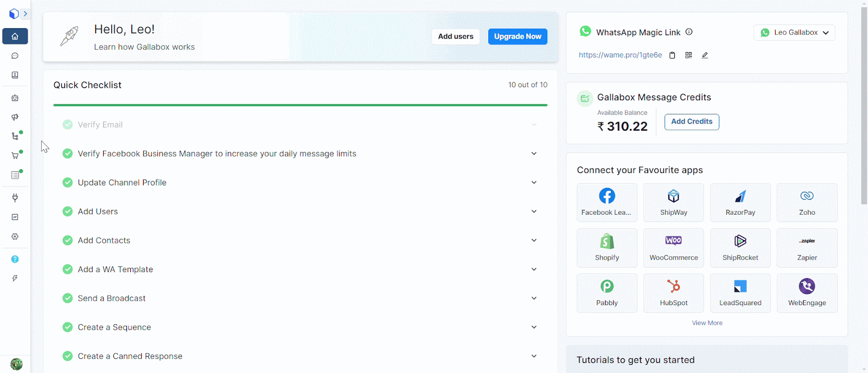This screenshot has height=373, width=868.
Task: Open the integrations plug icon in sidebar
Action: tap(15, 198)
